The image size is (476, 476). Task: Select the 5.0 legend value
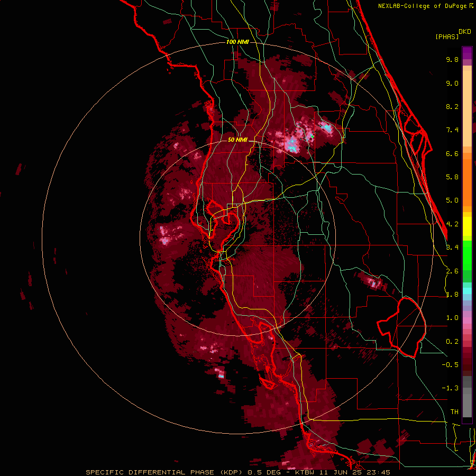point(452,200)
